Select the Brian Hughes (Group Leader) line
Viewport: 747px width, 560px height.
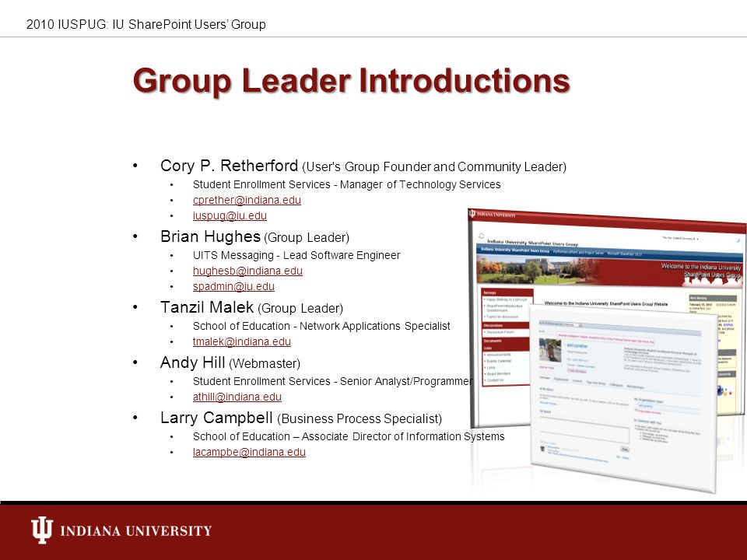tap(255, 236)
